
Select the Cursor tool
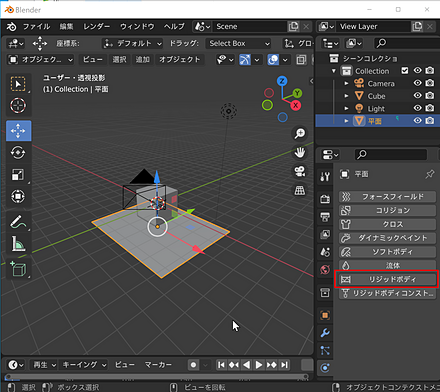point(18,106)
